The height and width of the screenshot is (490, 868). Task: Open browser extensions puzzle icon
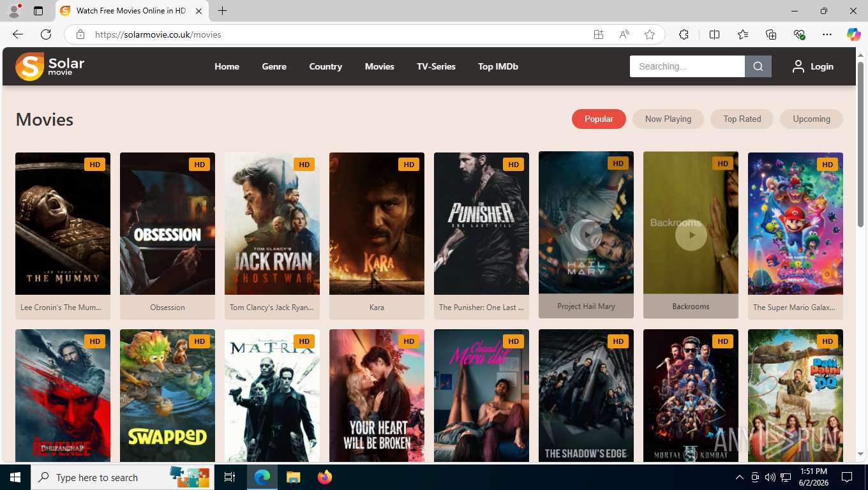684,34
